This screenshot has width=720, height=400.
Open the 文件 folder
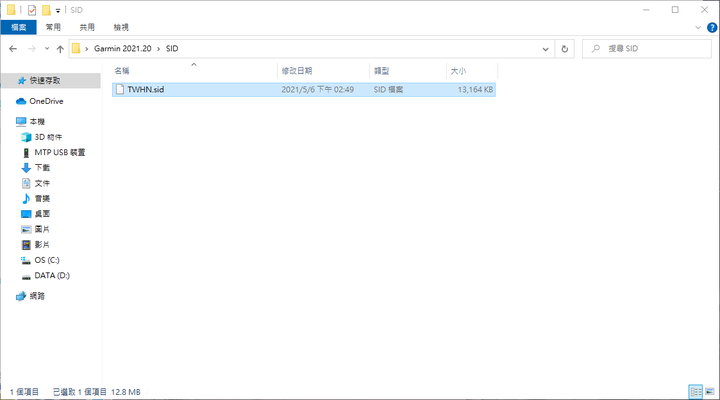coord(42,183)
